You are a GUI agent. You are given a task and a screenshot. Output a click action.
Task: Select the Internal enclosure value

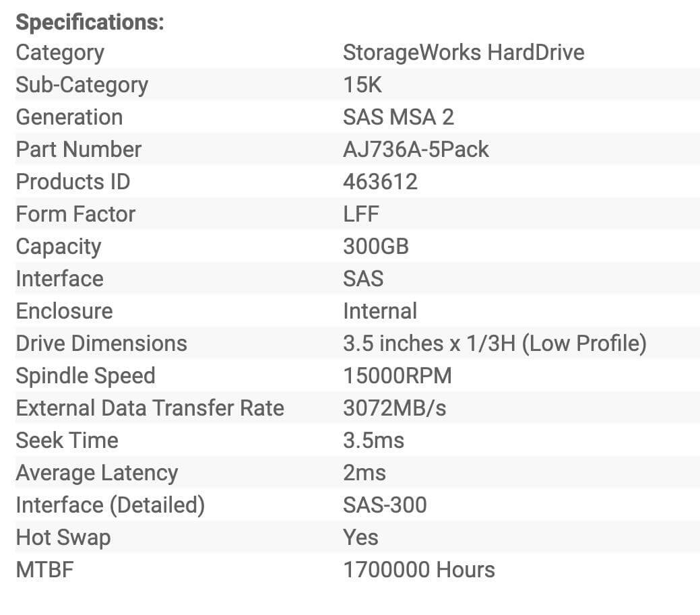tap(380, 311)
